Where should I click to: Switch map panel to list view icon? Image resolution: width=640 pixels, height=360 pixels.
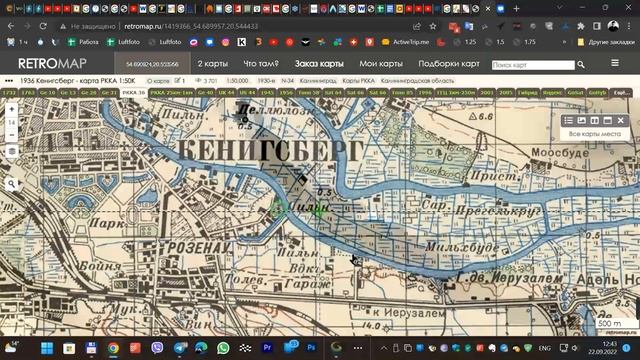pos(569,120)
